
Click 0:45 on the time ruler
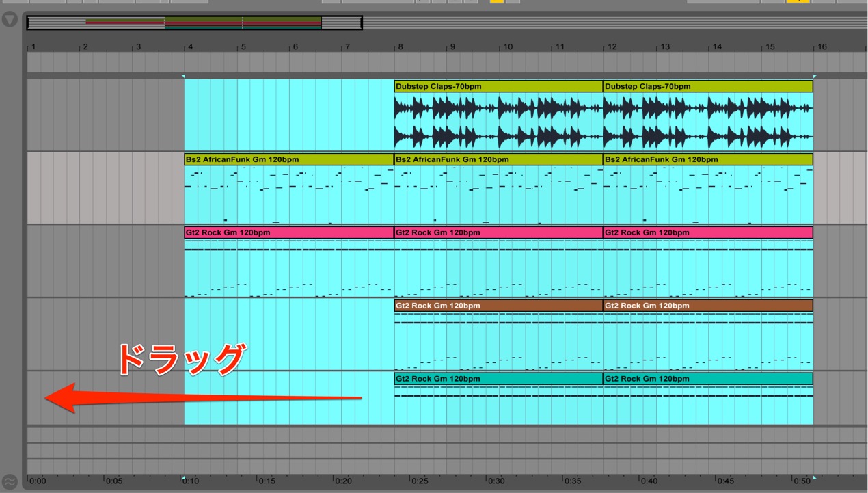pos(727,481)
